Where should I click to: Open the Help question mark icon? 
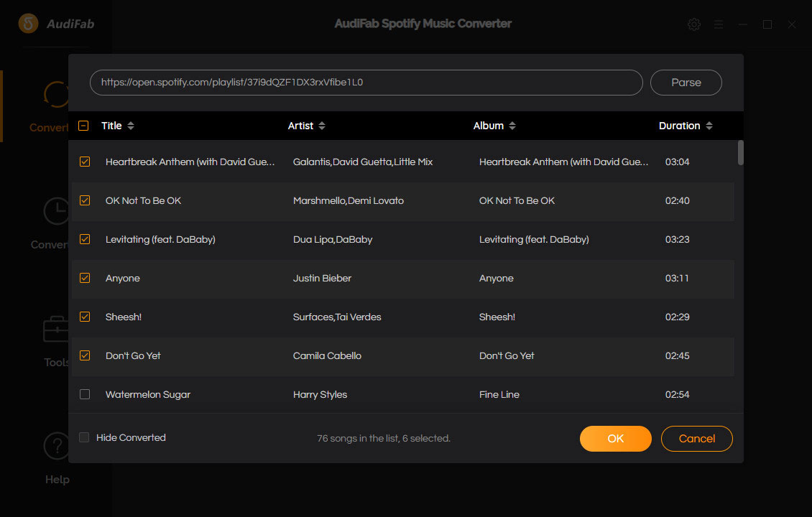click(56, 446)
